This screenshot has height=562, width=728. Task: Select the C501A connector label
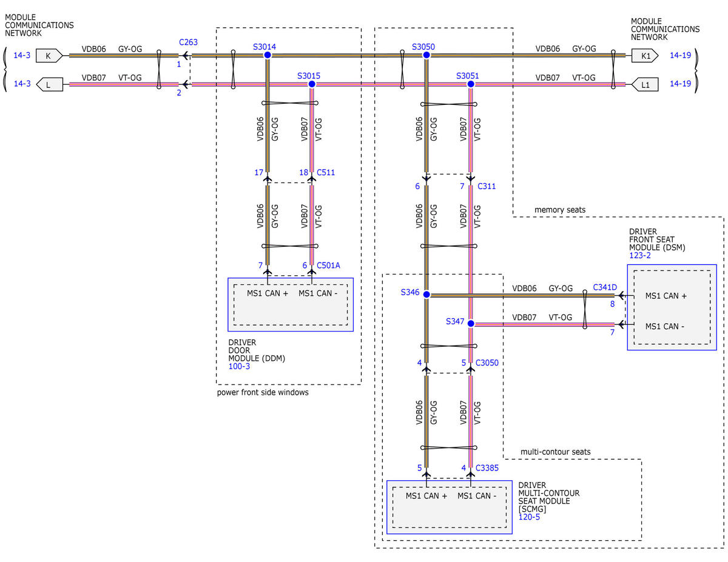(329, 265)
